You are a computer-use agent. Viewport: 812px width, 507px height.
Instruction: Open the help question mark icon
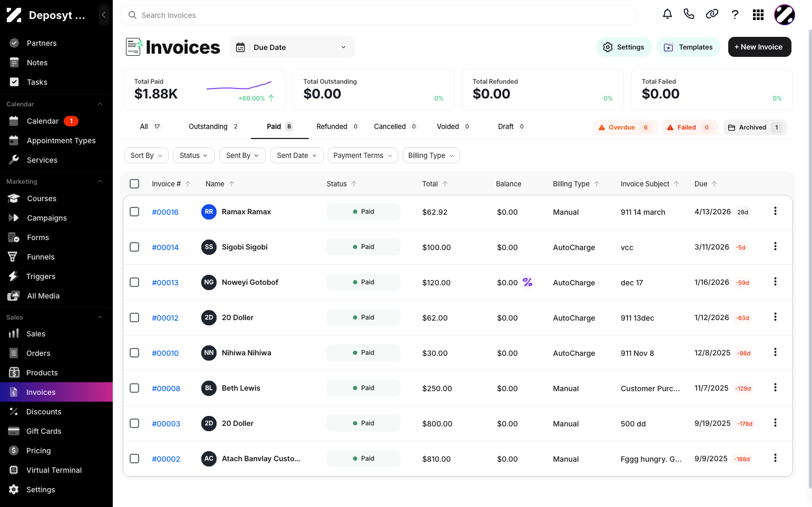[735, 14]
